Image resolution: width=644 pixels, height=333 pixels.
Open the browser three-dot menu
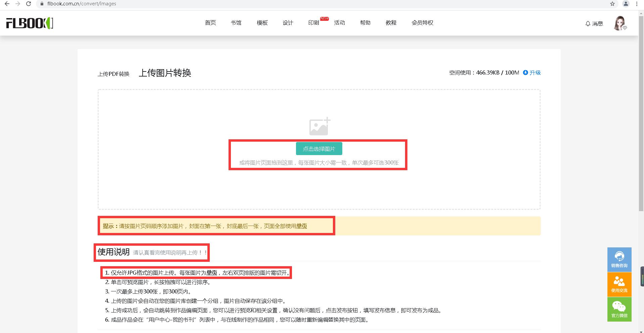click(637, 4)
